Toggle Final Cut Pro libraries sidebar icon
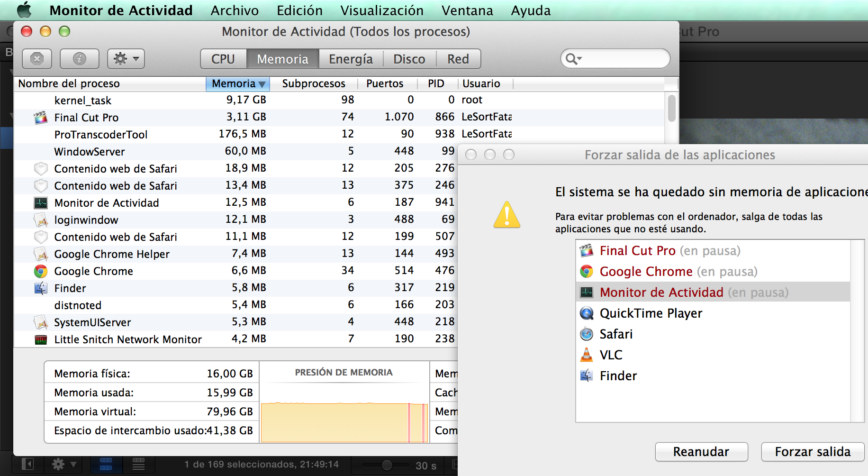 pyautogui.click(x=27, y=464)
